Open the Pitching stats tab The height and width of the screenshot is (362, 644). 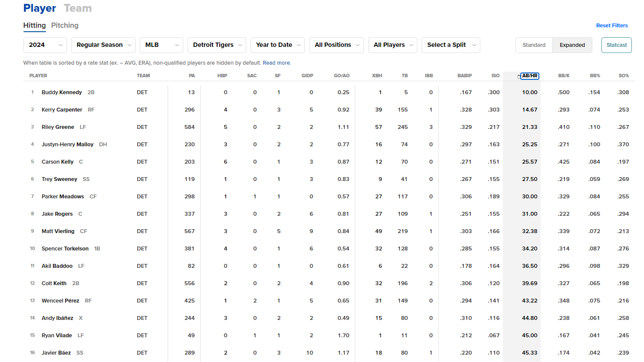pyautogui.click(x=65, y=25)
